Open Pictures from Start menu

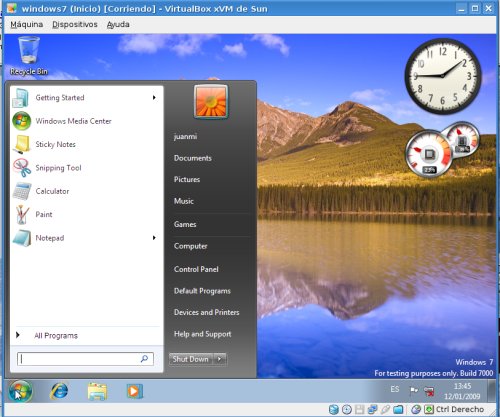tap(187, 179)
